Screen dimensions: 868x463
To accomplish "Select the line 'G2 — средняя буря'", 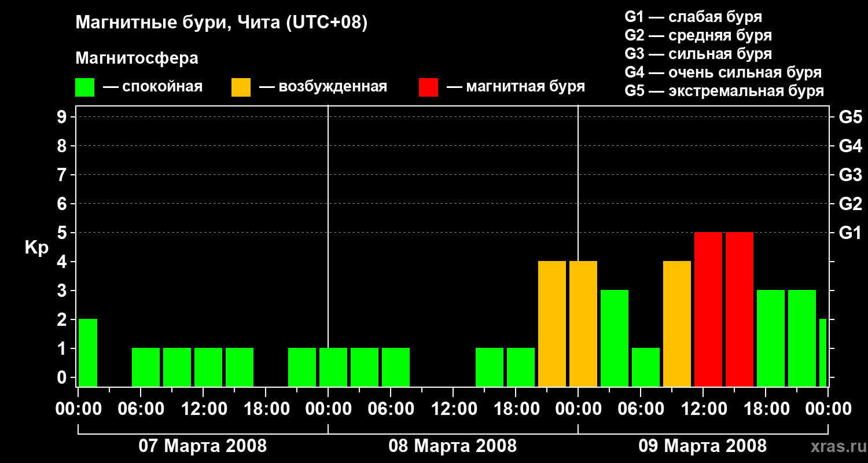I will [698, 35].
